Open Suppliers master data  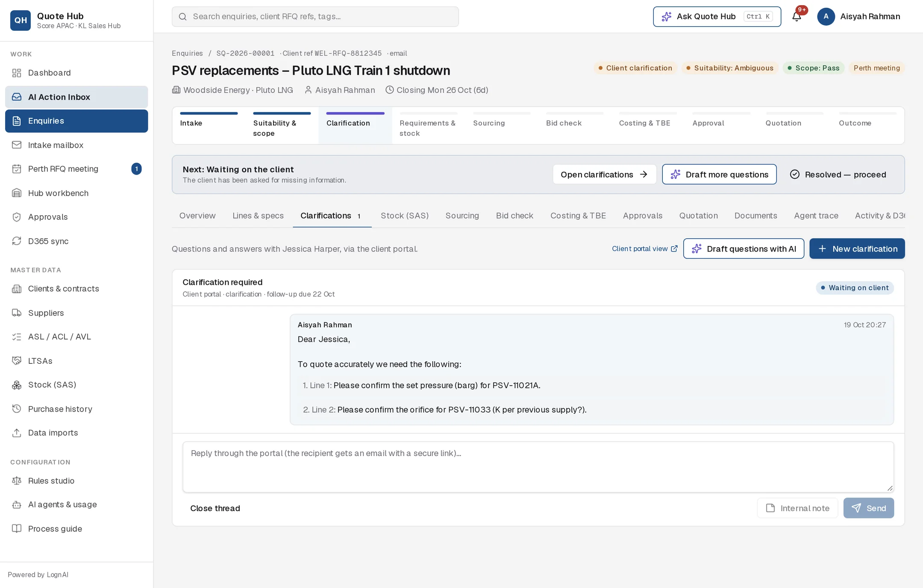(76, 313)
